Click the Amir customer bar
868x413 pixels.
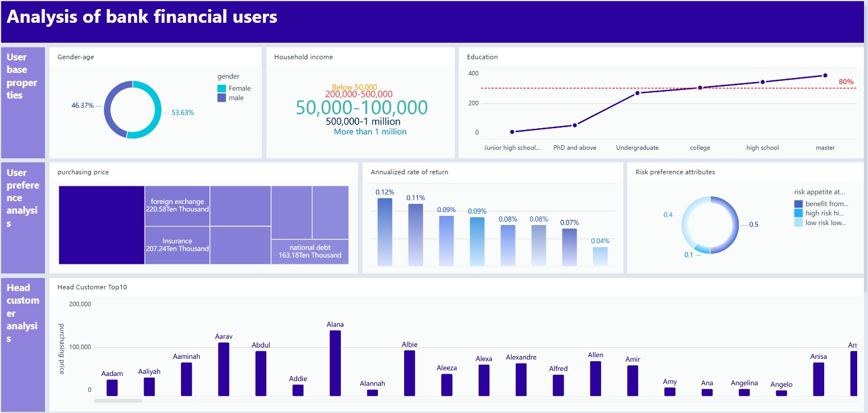click(x=632, y=381)
